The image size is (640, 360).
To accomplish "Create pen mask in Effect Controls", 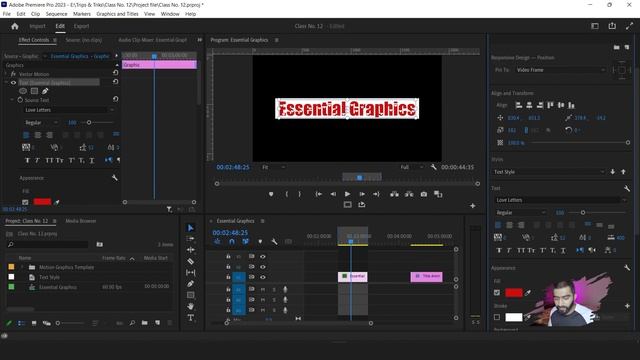I will click(45, 91).
